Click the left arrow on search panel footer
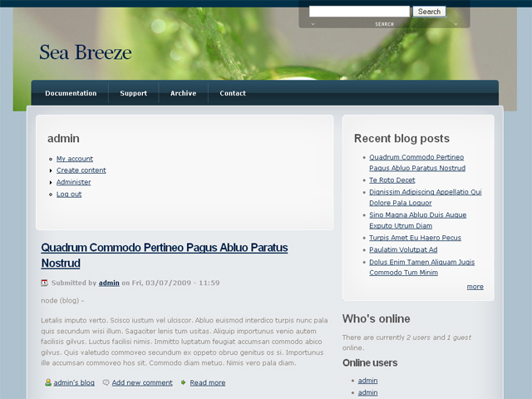The width and height of the screenshot is (532, 399). [x=313, y=24]
